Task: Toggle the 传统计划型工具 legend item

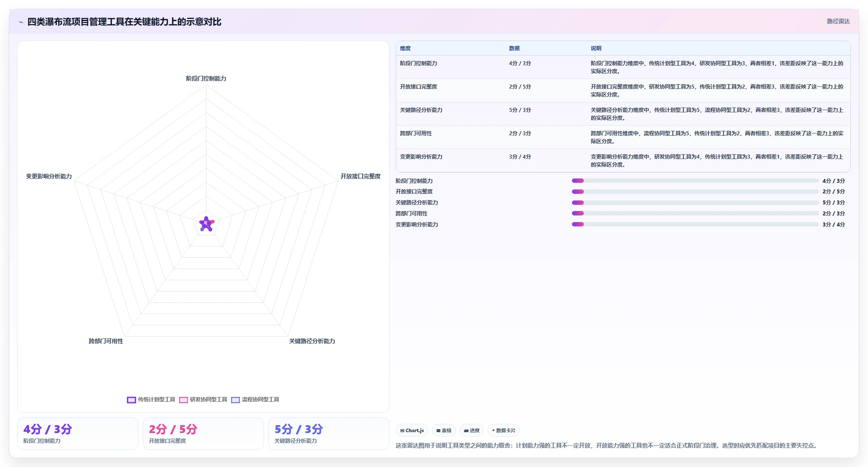Action: (151, 400)
